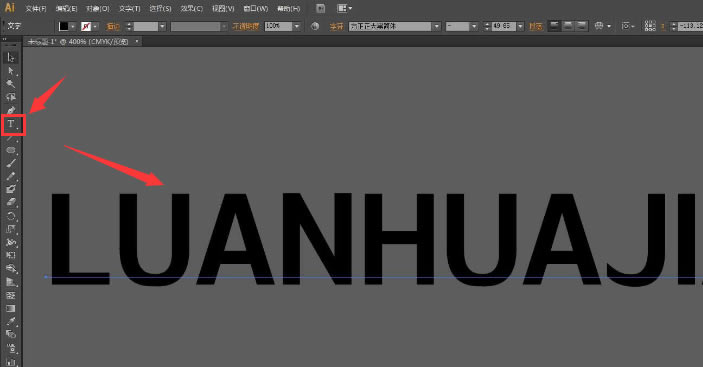Select the Symbol Sprayer tool
This screenshot has width=703, height=367.
pos(11,348)
